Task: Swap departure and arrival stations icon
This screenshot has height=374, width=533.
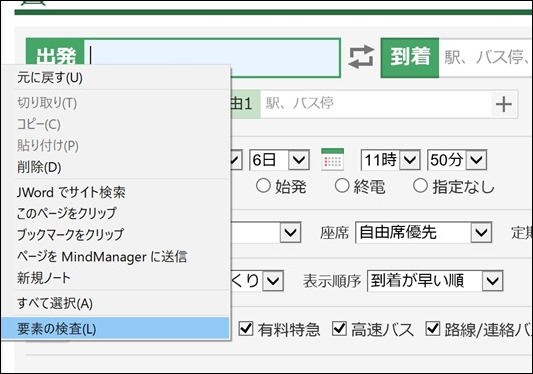Action: [361, 57]
